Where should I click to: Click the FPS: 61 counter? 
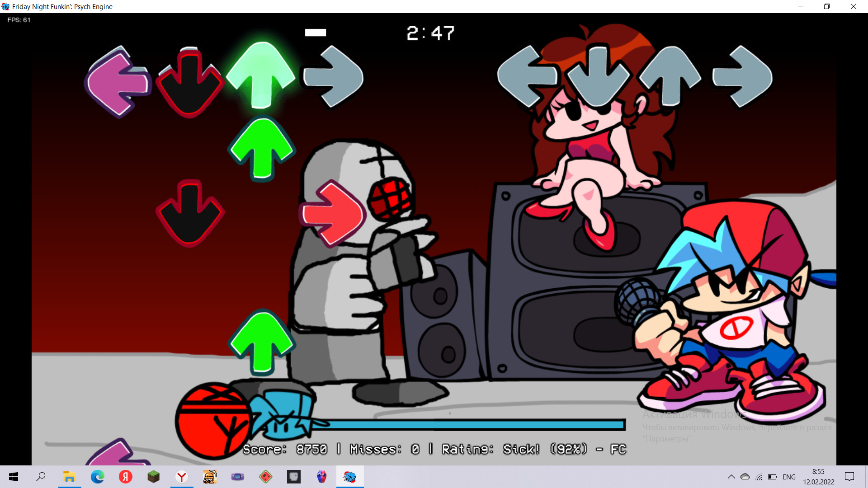pyautogui.click(x=19, y=20)
